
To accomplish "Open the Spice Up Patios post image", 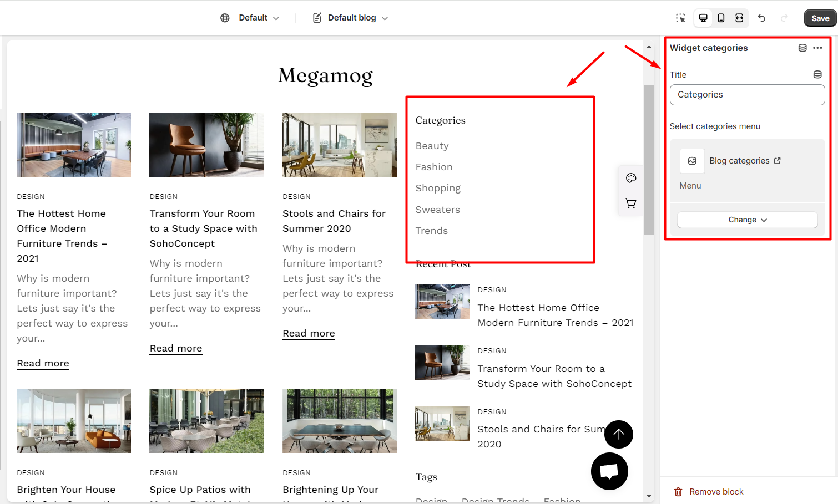I will 206,421.
